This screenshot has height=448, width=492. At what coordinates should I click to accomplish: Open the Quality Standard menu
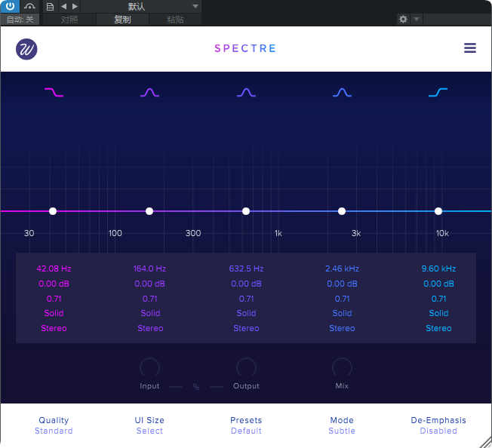pyautogui.click(x=54, y=425)
